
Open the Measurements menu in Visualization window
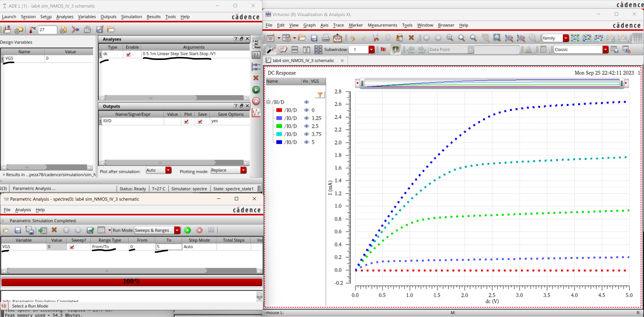click(382, 25)
